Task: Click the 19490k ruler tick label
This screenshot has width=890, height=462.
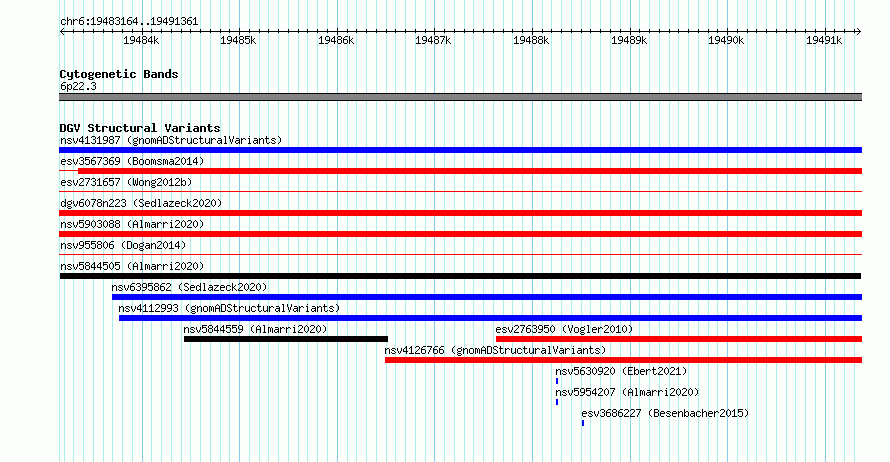Action: pos(726,40)
